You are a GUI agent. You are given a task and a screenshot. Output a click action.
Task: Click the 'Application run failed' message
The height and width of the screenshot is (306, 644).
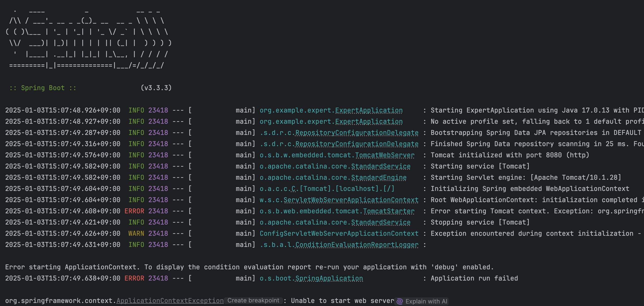point(474,278)
